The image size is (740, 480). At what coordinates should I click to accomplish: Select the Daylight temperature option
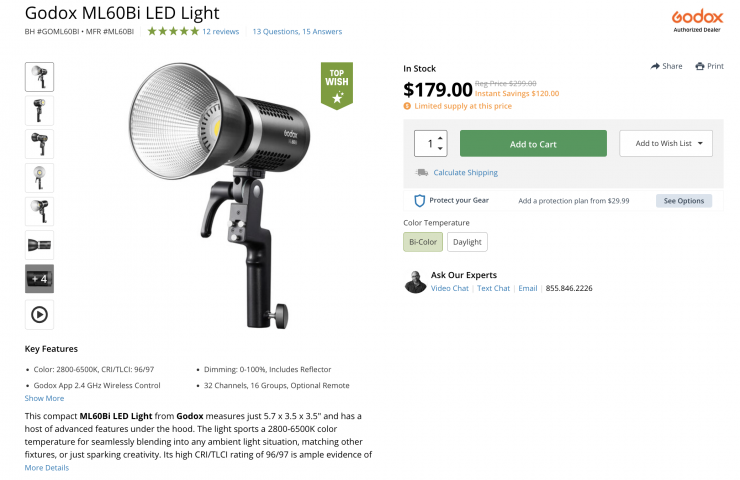pyautogui.click(x=467, y=242)
